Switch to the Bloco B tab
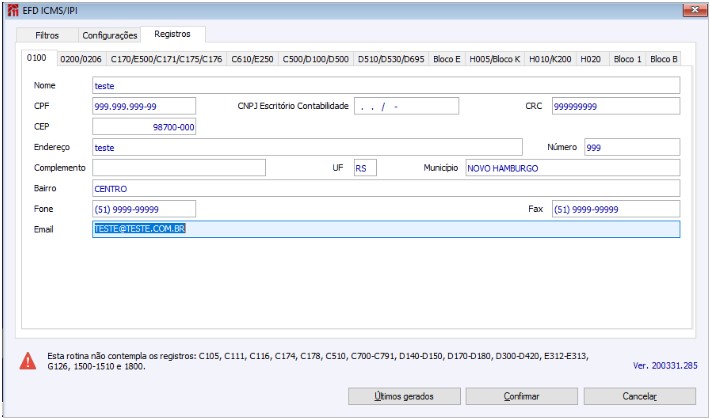This screenshot has width=710, height=419. click(x=663, y=59)
